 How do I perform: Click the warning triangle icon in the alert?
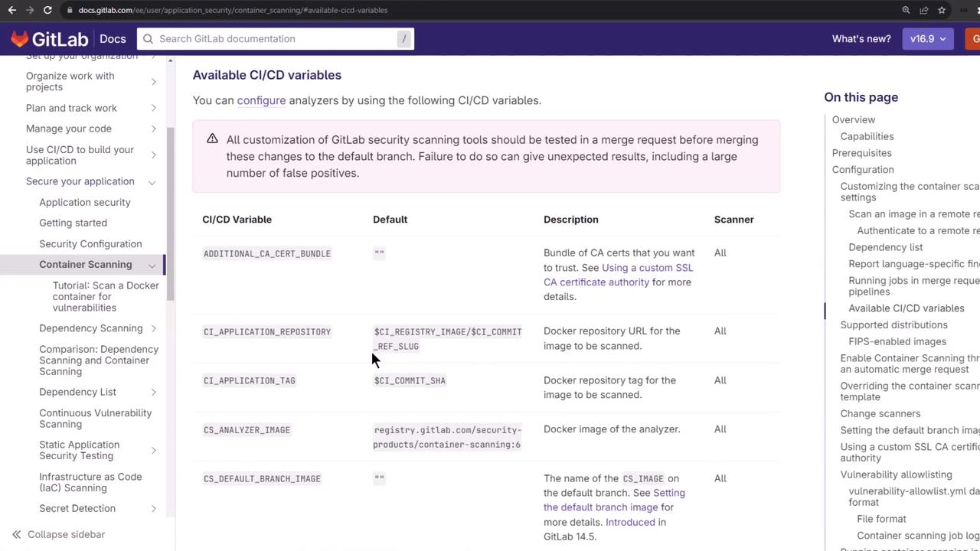(x=212, y=139)
